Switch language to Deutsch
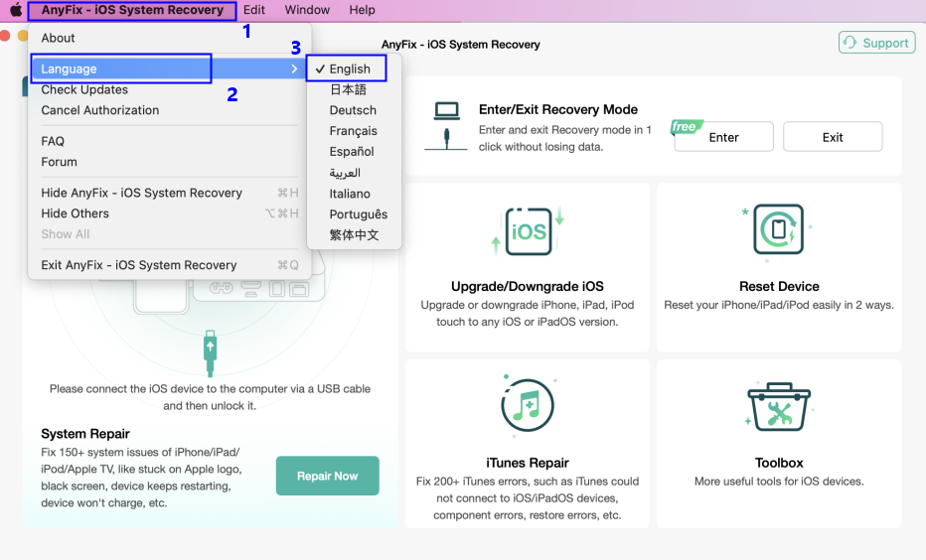Screen dimensions: 926x560 click(355, 110)
